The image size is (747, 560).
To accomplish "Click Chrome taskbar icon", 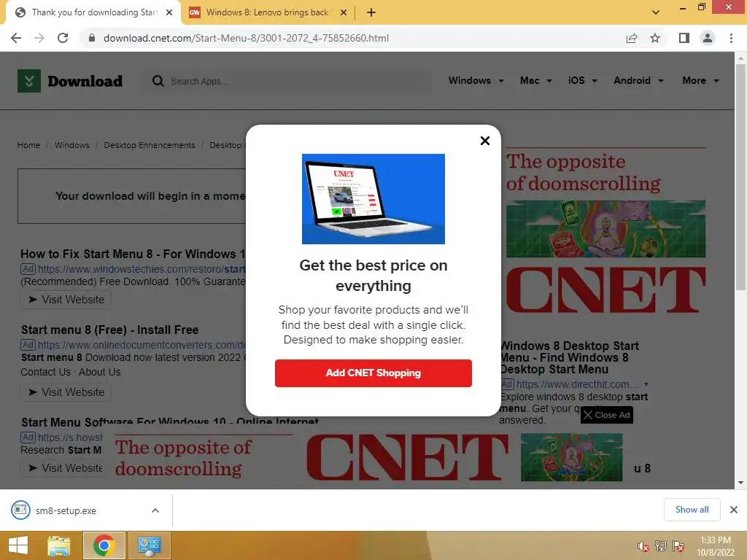I will point(104,545).
